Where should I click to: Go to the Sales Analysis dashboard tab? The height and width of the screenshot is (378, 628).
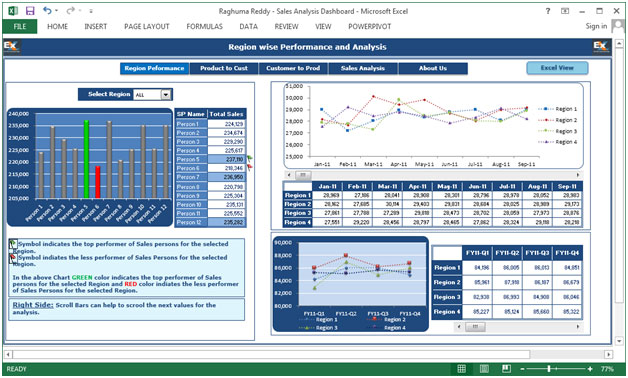[x=363, y=68]
